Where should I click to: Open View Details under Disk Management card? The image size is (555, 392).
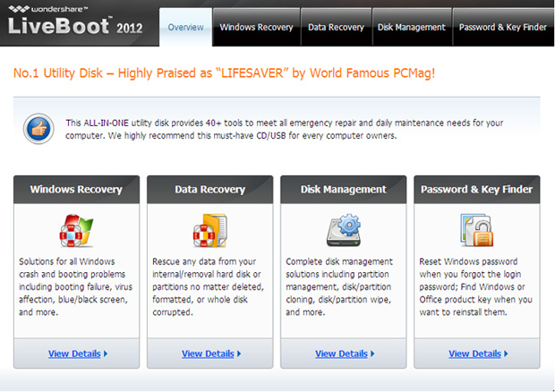point(341,354)
